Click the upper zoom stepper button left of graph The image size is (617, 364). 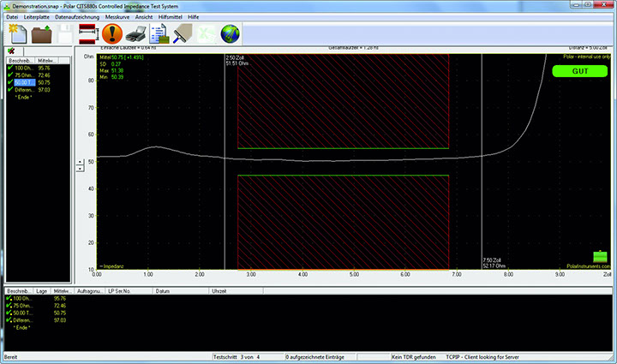coord(81,161)
